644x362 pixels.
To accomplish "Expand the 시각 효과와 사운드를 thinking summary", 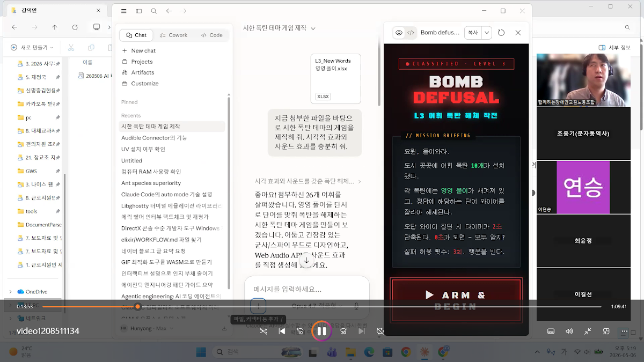I will pos(308,181).
